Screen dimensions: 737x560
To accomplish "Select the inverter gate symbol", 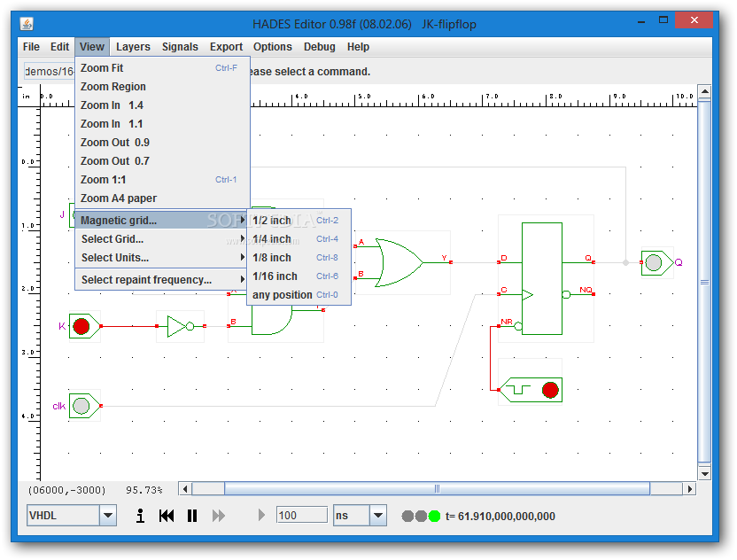I will pyautogui.click(x=180, y=326).
